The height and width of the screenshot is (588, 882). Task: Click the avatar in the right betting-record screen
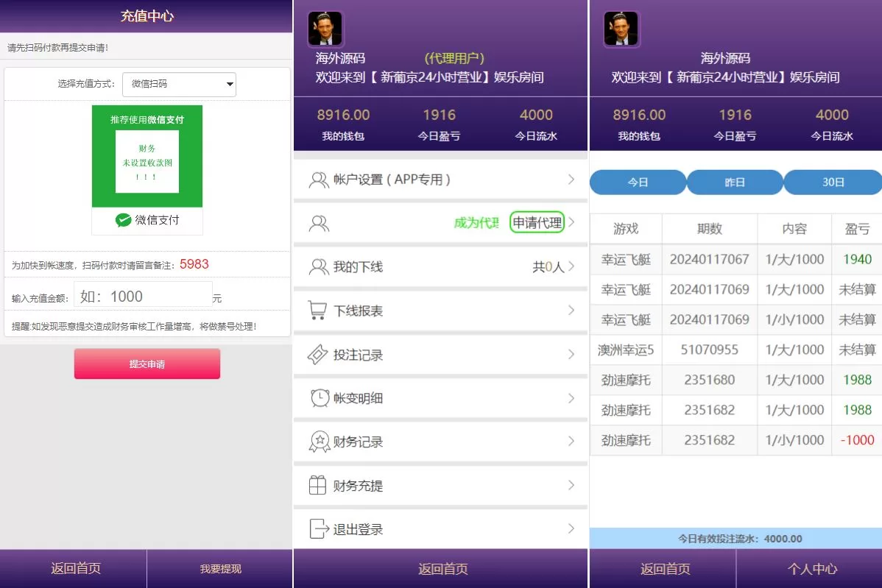pos(621,28)
